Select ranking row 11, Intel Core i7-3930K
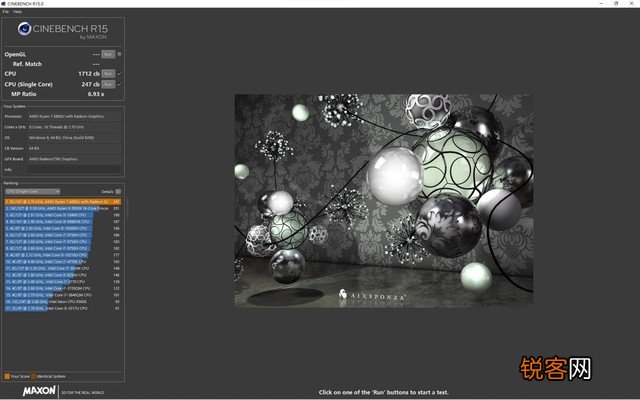The image size is (640, 400). [63, 268]
